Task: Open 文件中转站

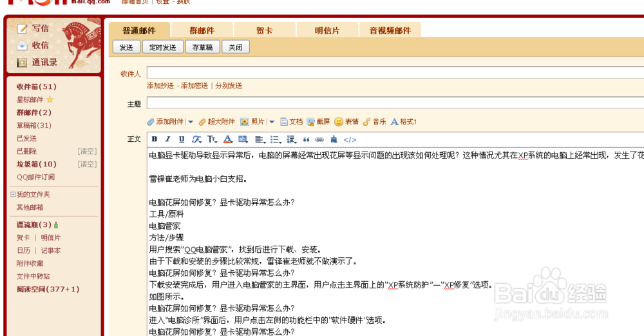Action: point(33,277)
